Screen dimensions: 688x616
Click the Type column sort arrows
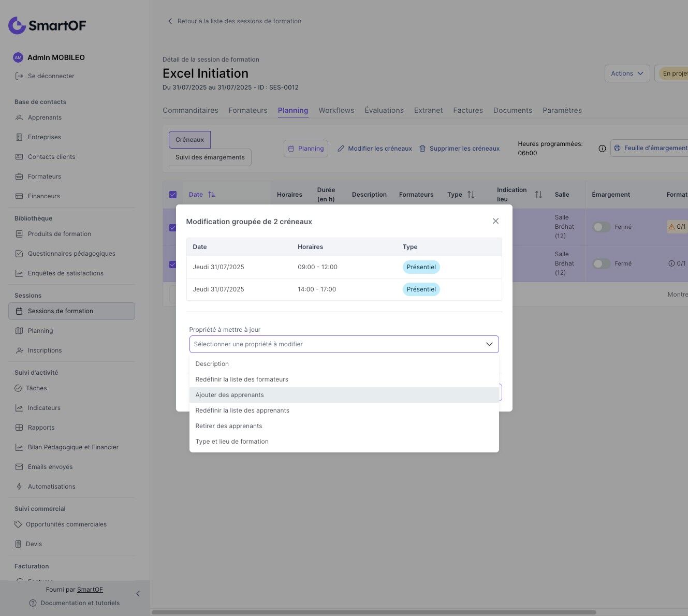[471, 195]
